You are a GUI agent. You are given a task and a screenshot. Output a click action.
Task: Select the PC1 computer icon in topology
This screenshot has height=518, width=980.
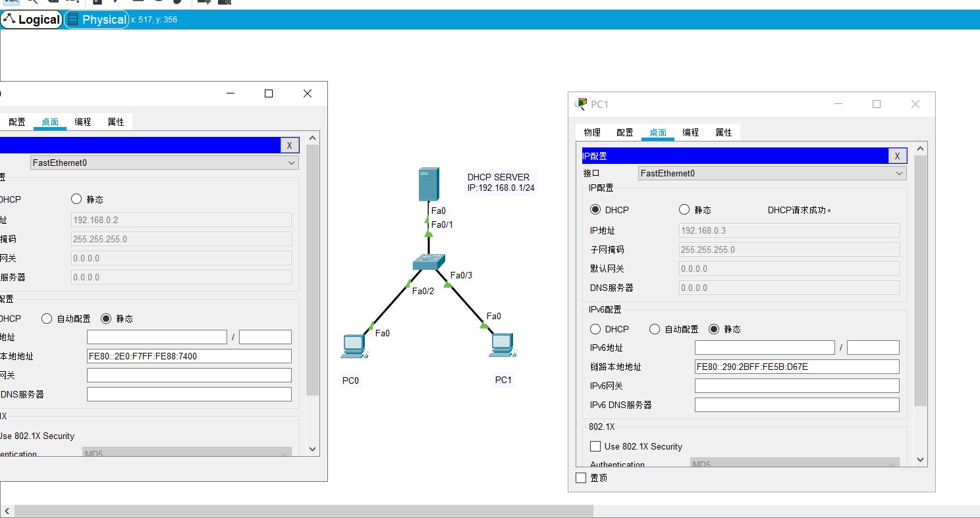pos(501,346)
